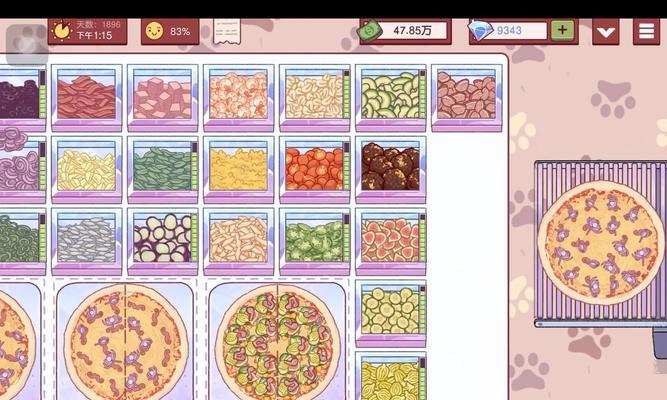Tap the 9343 diamond counter

tap(508, 31)
